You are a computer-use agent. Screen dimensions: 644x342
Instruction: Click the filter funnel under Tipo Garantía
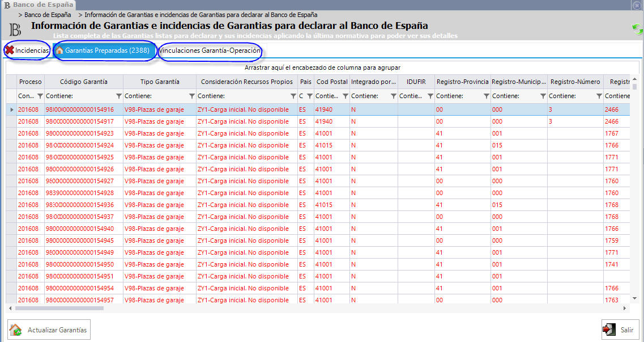(192, 96)
